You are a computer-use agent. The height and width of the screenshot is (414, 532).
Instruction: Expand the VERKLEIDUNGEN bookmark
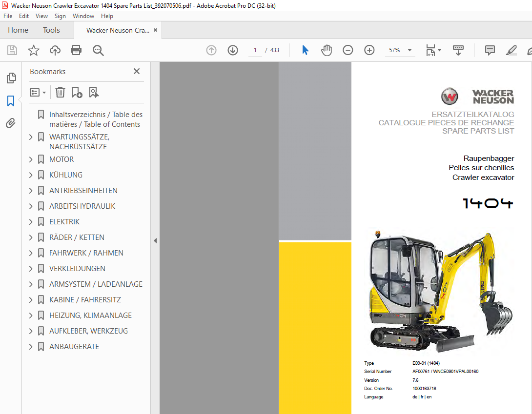[x=31, y=269]
